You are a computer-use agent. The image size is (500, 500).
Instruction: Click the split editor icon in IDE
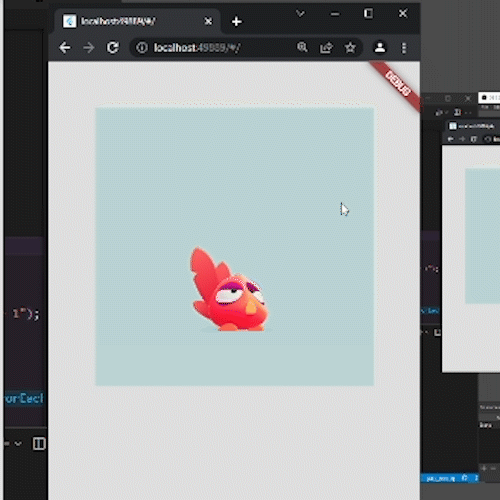[39, 444]
